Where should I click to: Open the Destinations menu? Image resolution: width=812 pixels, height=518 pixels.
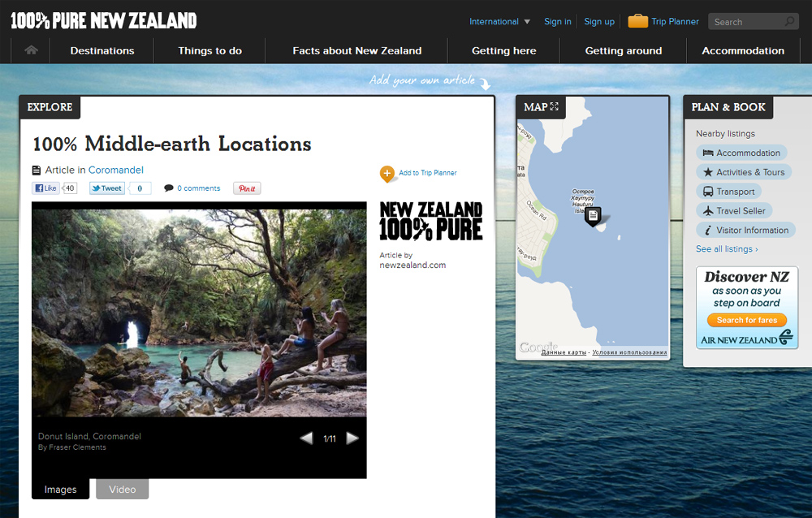click(102, 51)
